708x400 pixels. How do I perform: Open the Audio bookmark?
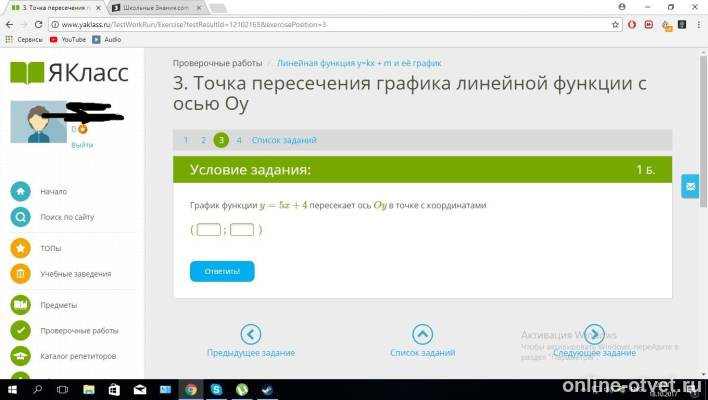[107, 40]
